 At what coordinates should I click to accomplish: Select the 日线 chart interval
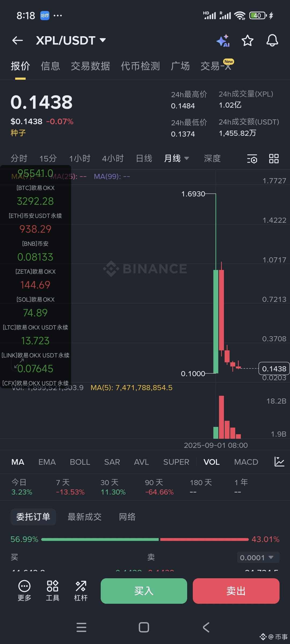(144, 158)
